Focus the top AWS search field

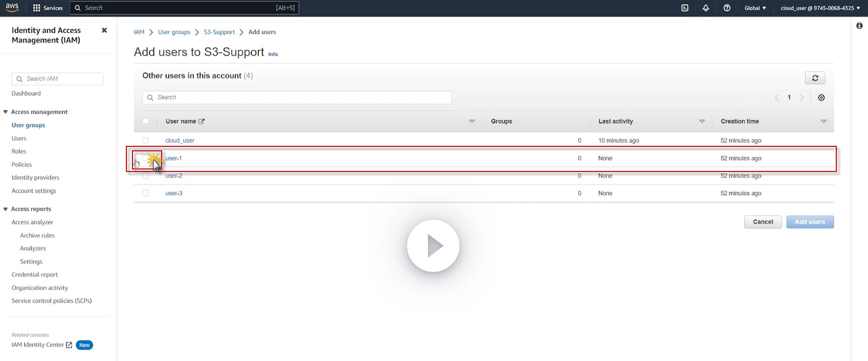pyautogui.click(x=184, y=8)
